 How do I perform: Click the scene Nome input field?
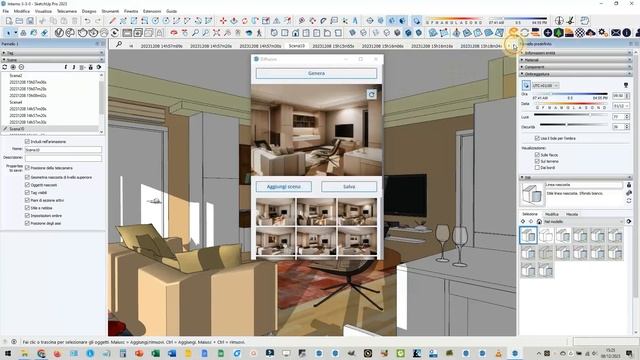63,150
